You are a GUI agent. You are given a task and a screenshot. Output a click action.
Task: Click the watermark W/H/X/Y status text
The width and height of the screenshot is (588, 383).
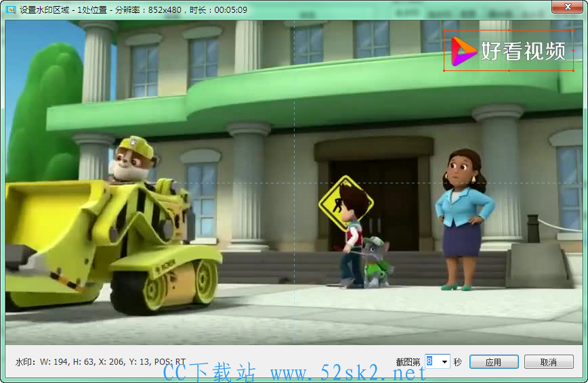pyautogui.click(x=100, y=361)
